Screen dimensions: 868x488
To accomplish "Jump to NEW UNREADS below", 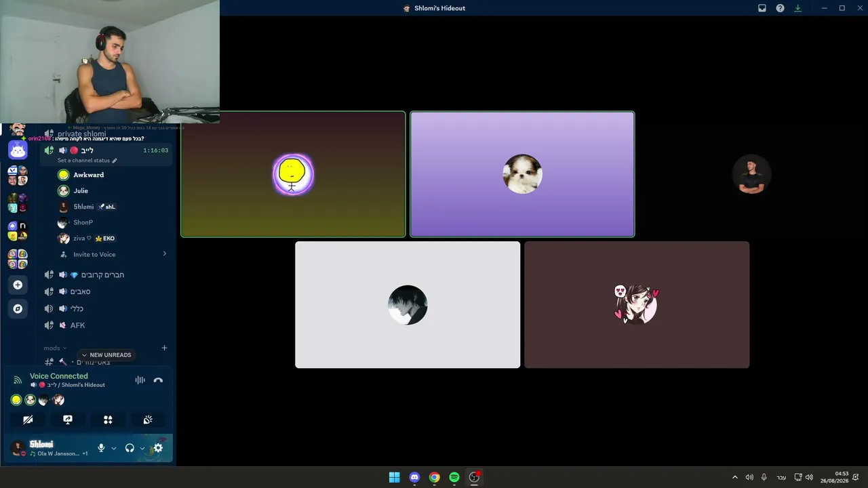I will click(x=106, y=355).
